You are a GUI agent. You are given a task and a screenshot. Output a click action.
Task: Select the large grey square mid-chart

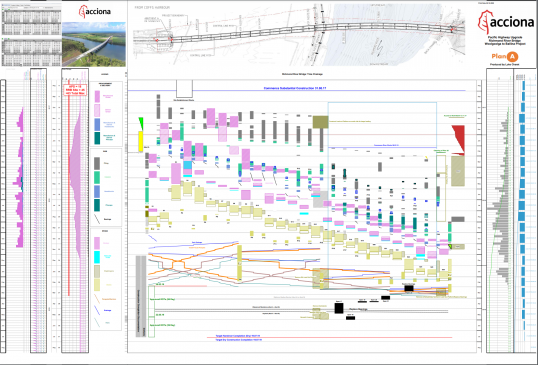(320, 199)
